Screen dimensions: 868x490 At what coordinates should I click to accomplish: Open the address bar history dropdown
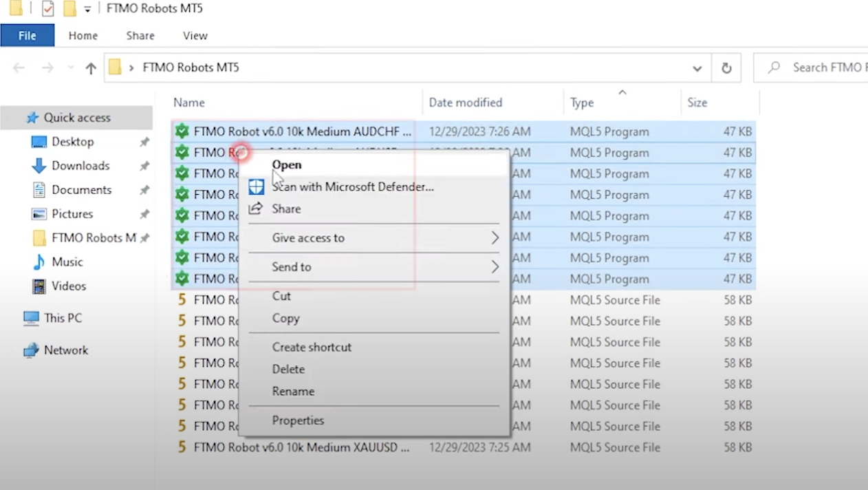697,68
